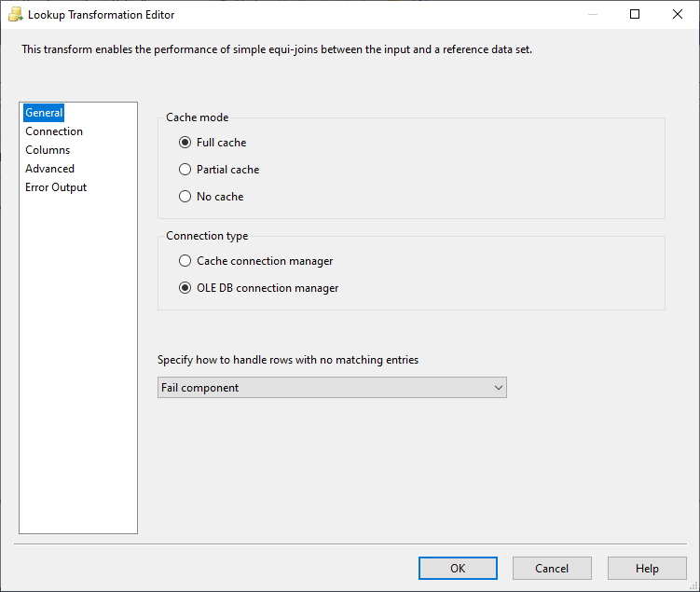Image resolution: width=700 pixels, height=592 pixels.
Task: Switch to the Connection page
Action: coord(54,131)
